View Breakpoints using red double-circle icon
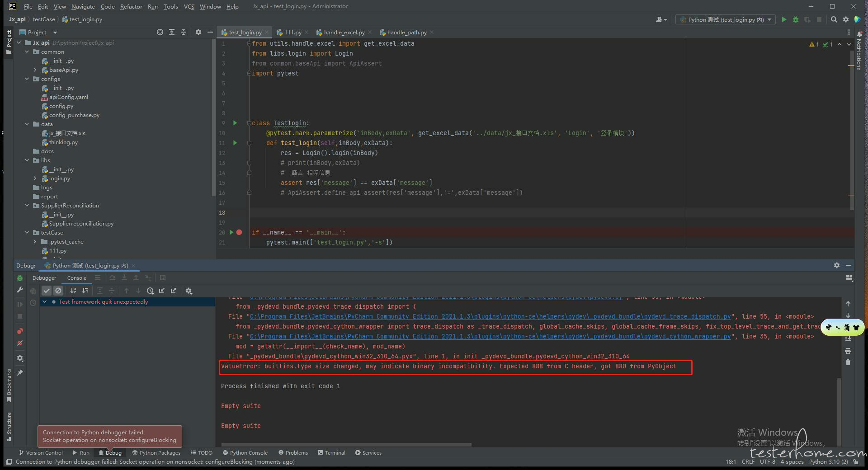Image resolution: width=868 pixels, height=470 pixels. pos(20,331)
